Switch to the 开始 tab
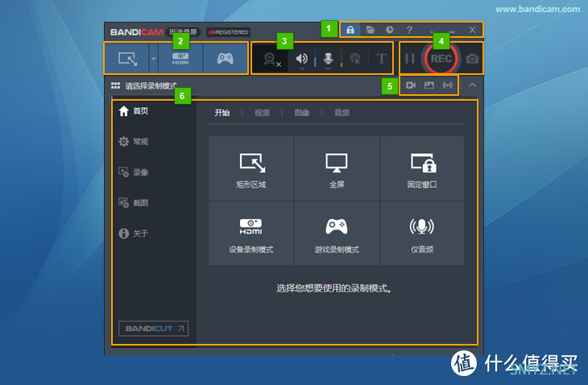588x385 pixels. (222, 113)
